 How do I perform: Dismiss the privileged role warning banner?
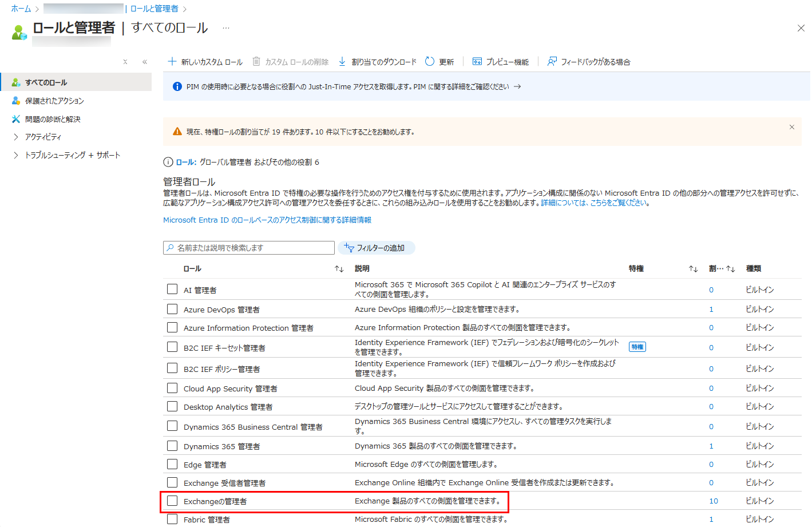791,127
